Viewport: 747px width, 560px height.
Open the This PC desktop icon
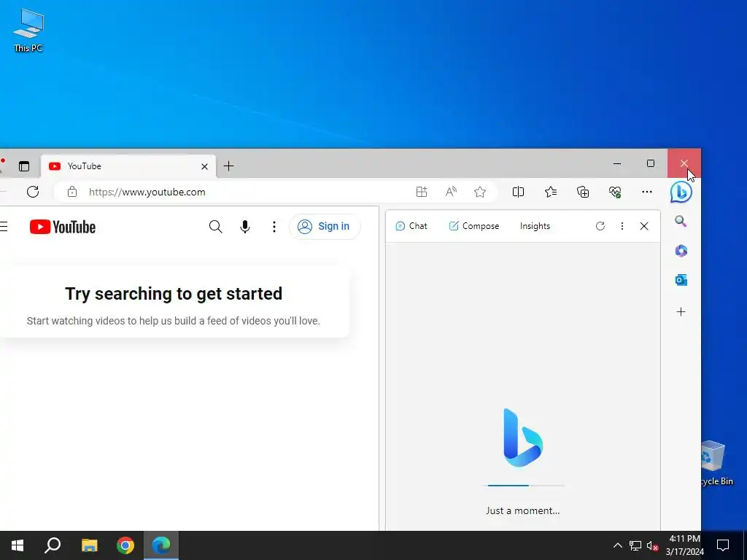click(28, 31)
